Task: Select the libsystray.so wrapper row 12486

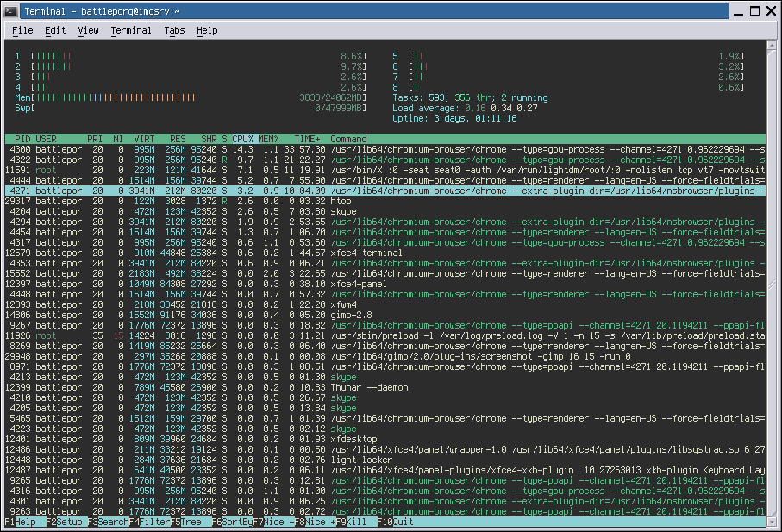Action: click(x=385, y=450)
